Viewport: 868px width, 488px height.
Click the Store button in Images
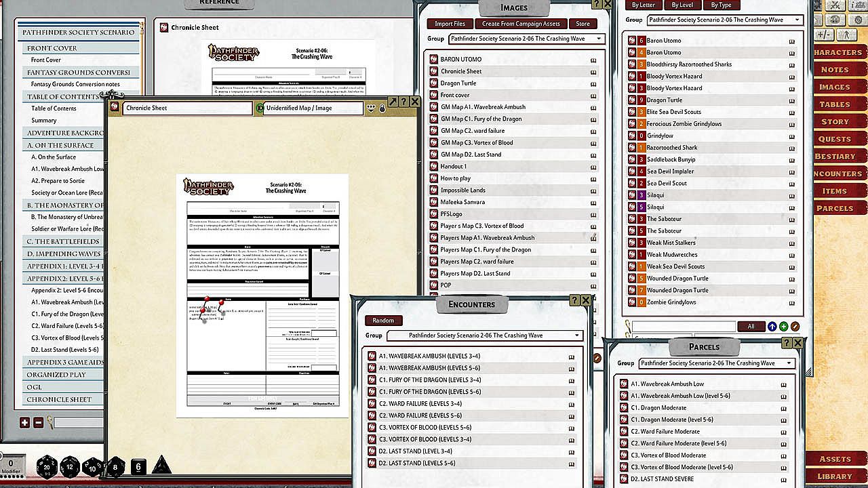tap(583, 24)
